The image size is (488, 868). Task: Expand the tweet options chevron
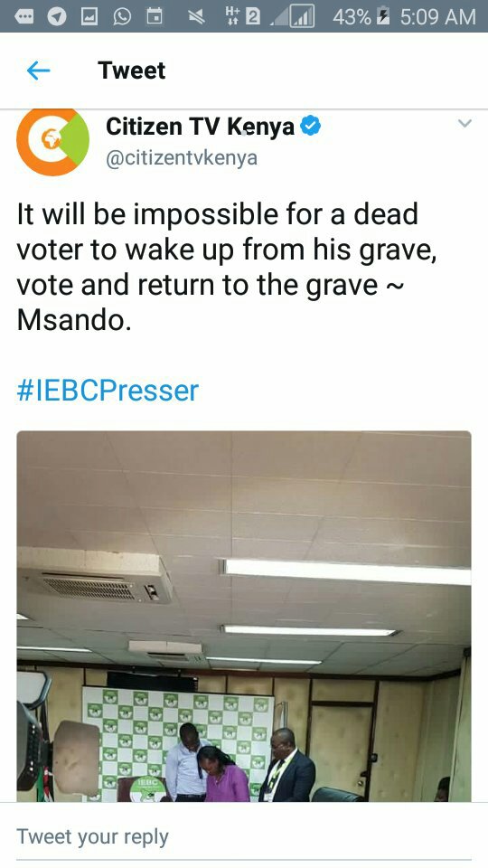click(465, 123)
